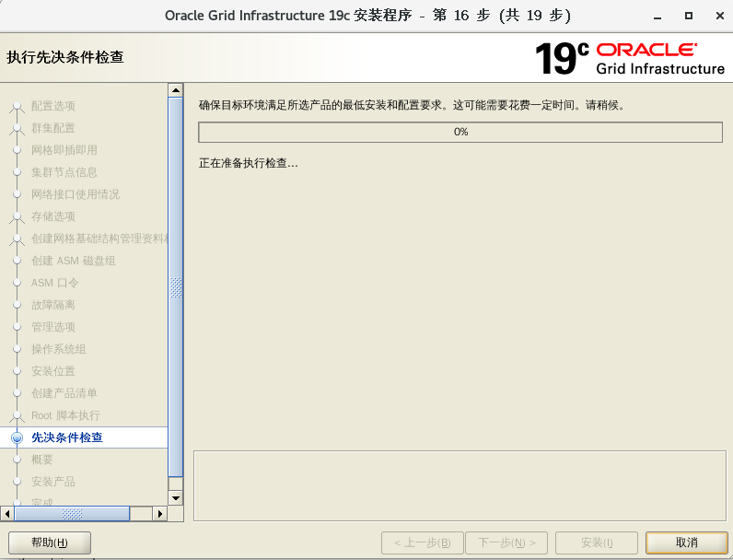The image size is (733, 560).
Task: Click the step bullet beside ASM 口令
Action: (17, 283)
